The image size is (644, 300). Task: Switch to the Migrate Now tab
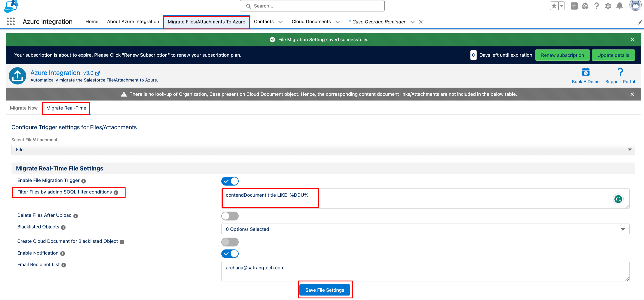point(24,108)
